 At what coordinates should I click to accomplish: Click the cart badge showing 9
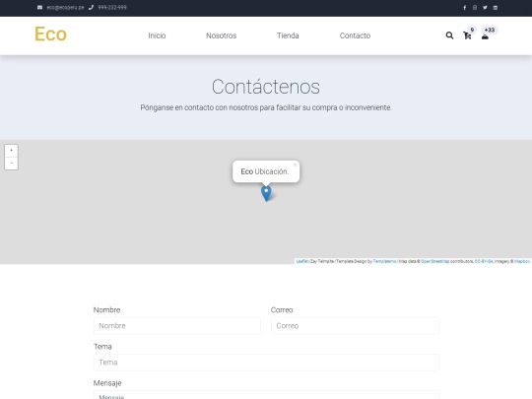pos(472,30)
